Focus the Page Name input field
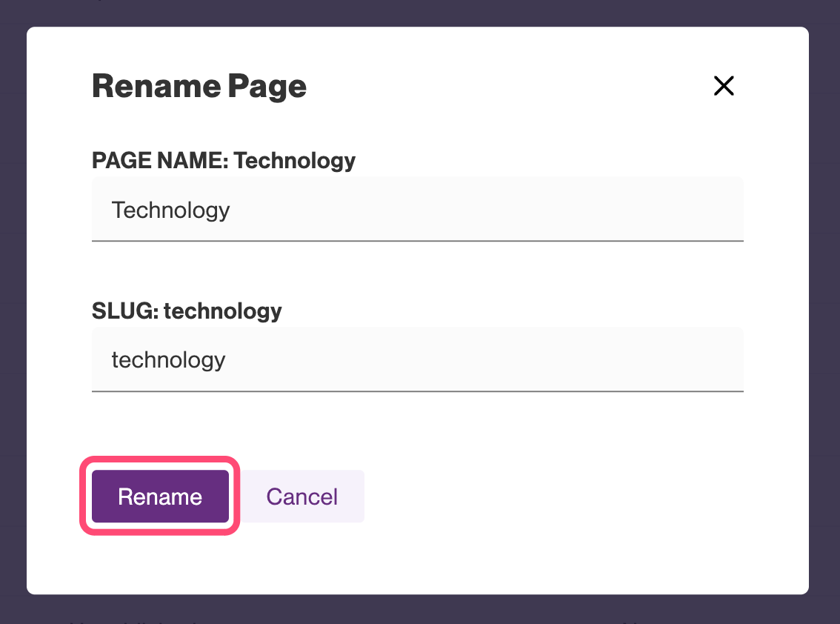 pos(417,210)
